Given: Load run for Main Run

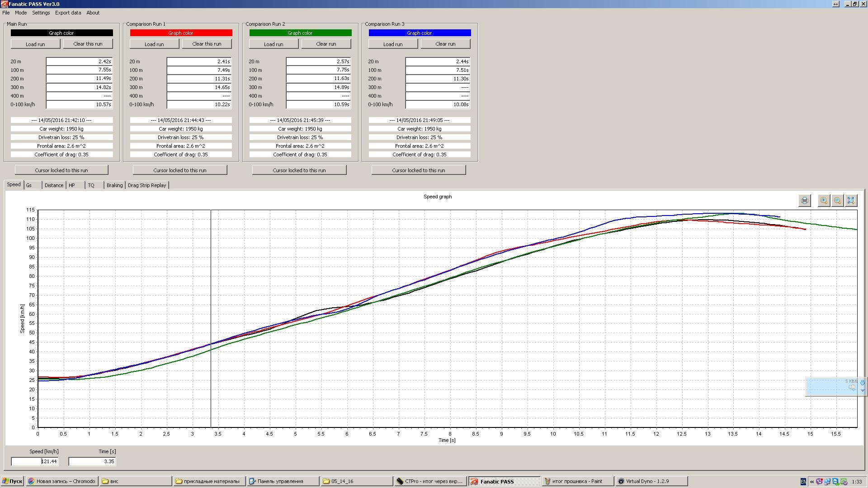Looking at the screenshot, I should point(35,44).
